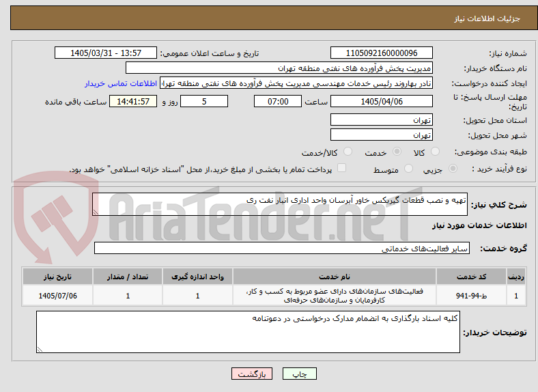The image size is (538, 392).
Task: Select the جزیی purchase type radio
Action: (x=453, y=169)
